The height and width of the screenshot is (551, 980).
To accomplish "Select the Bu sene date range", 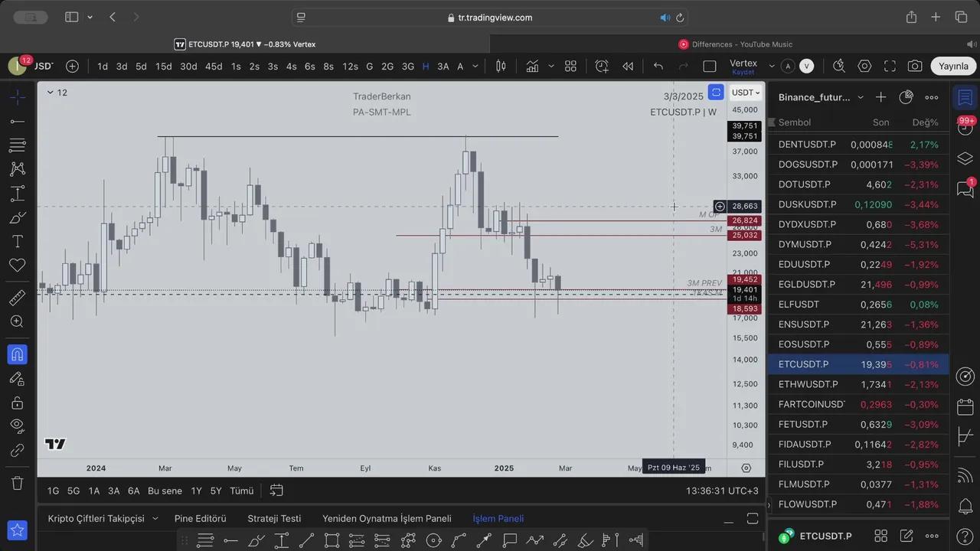I will point(165,491).
